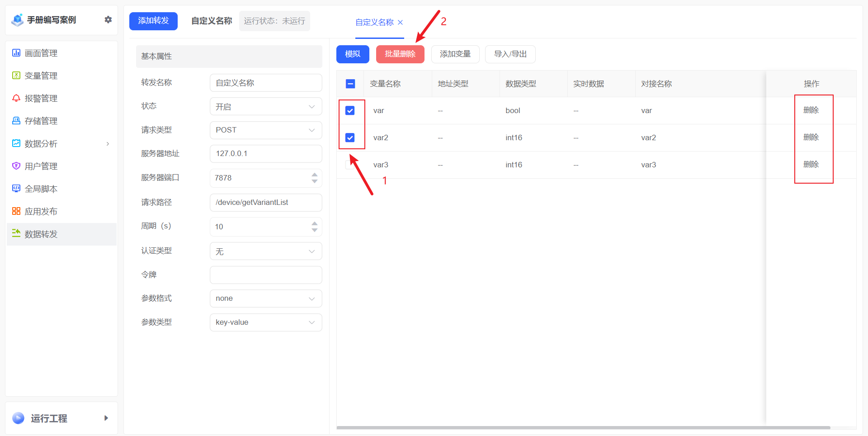The width and height of the screenshot is (868, 436).
Task: Open the 请求类型 POST dropdown
Action: pos(266,130)
